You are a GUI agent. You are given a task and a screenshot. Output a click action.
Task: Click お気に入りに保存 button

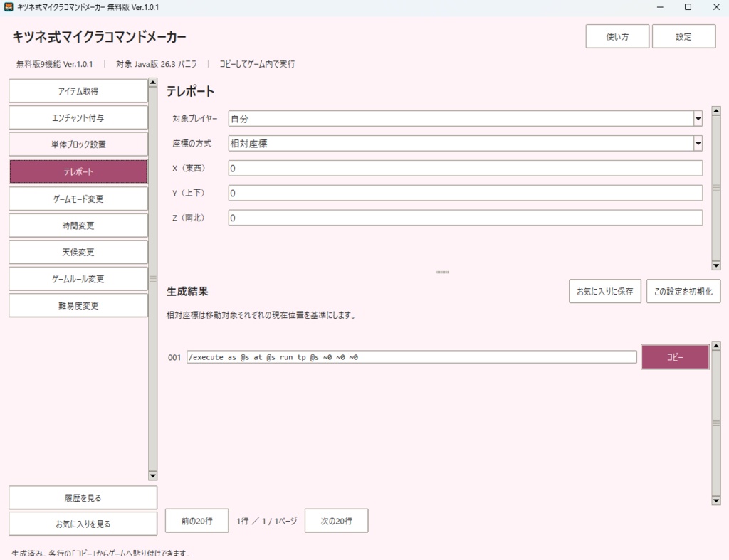point(605,292)
